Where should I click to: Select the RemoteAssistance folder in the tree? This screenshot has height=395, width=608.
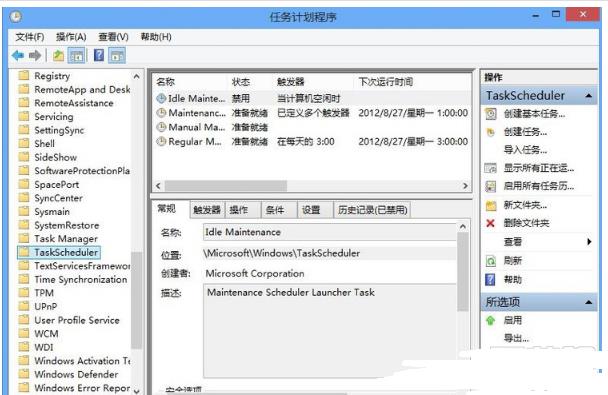click(74, 103)
